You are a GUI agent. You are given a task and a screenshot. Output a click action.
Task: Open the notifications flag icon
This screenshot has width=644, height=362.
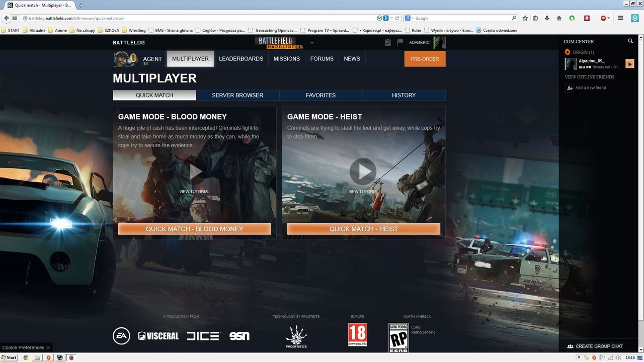[x=400, y=43]
